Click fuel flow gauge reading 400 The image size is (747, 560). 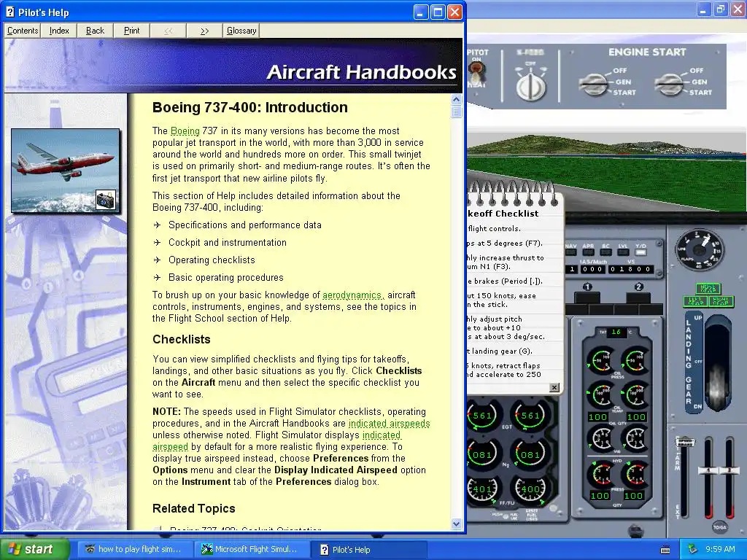[x=530, y=489]
